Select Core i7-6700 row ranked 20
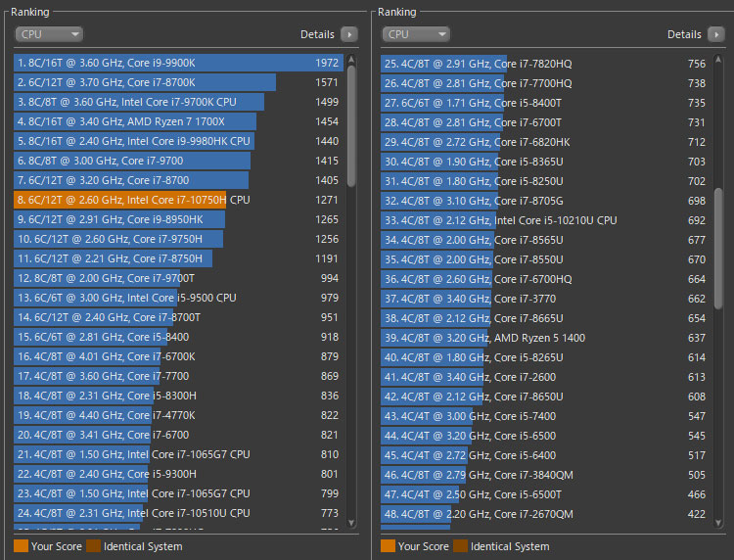The width and height of the screenshot is (734, 560). click(179, 435)
